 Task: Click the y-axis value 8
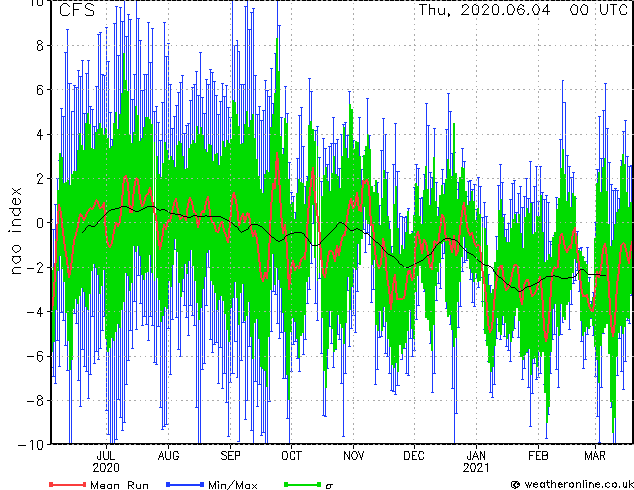(40, 46)
